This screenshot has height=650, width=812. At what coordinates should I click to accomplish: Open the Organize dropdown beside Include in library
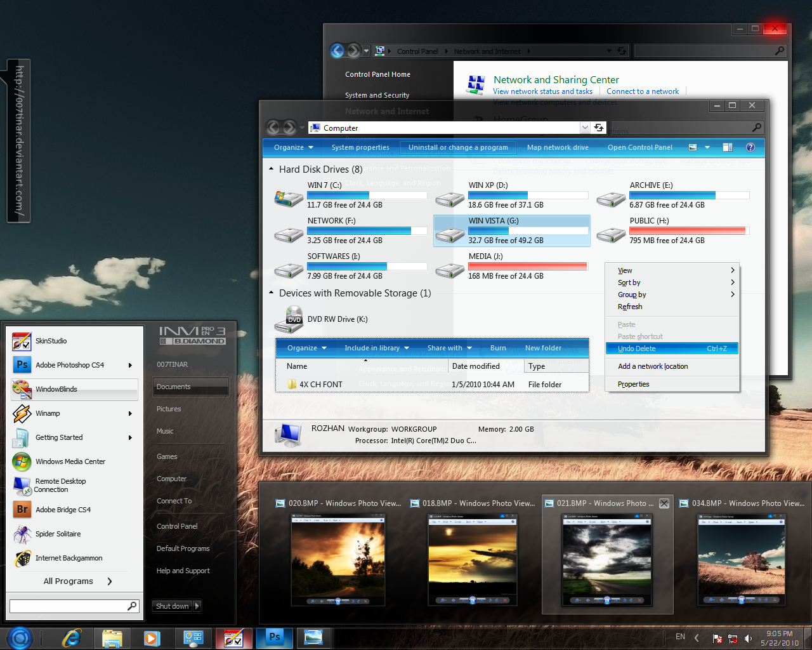point(307,348)
